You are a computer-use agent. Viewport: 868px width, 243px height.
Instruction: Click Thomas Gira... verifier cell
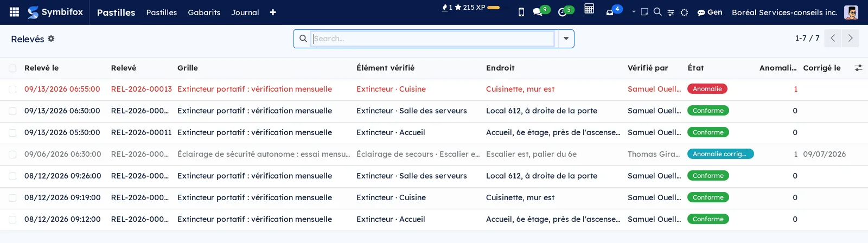654,154
